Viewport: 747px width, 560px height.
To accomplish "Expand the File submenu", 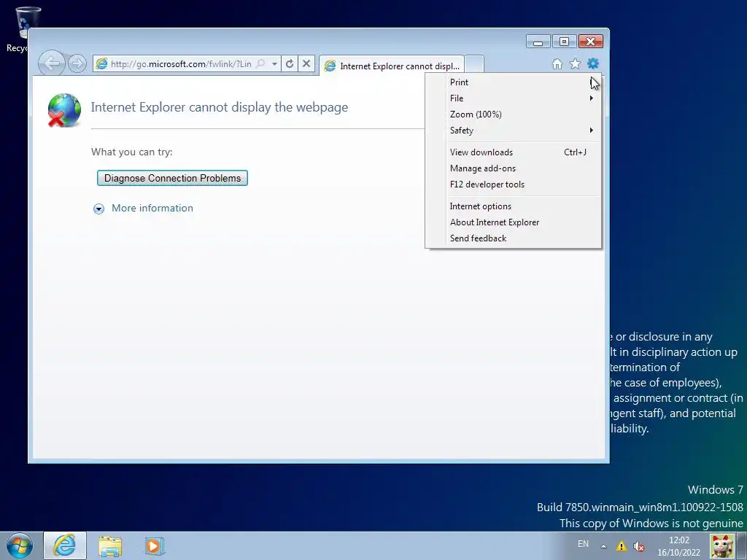I will click(x=514, y=98).
